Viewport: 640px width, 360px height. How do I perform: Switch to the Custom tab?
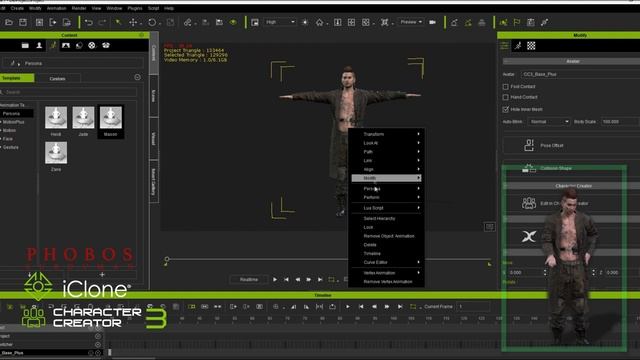tap(58, 78)
